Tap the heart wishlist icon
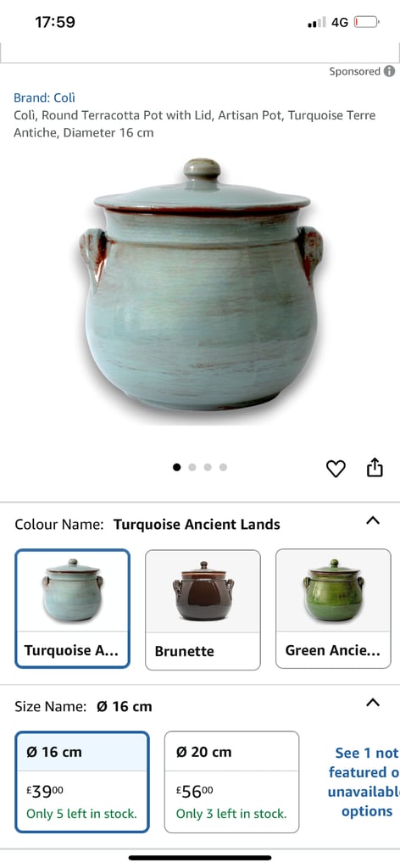 336,468
